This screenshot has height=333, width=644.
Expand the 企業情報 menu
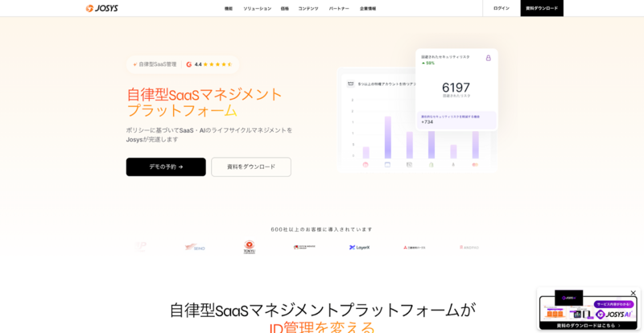[x=367, y=8]
